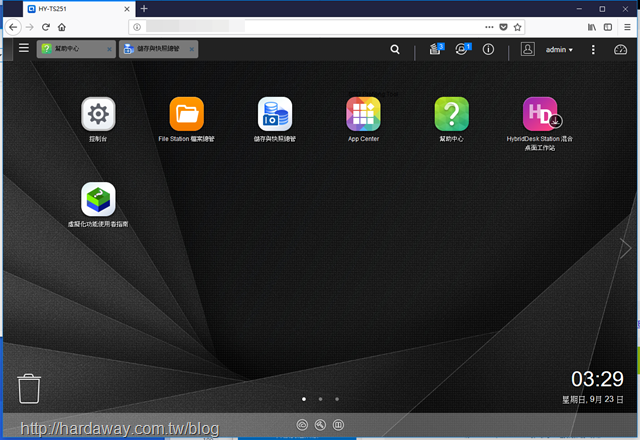Save page to Pocket
This screenshot has width=640, height=440.
(x=503, y=27)
